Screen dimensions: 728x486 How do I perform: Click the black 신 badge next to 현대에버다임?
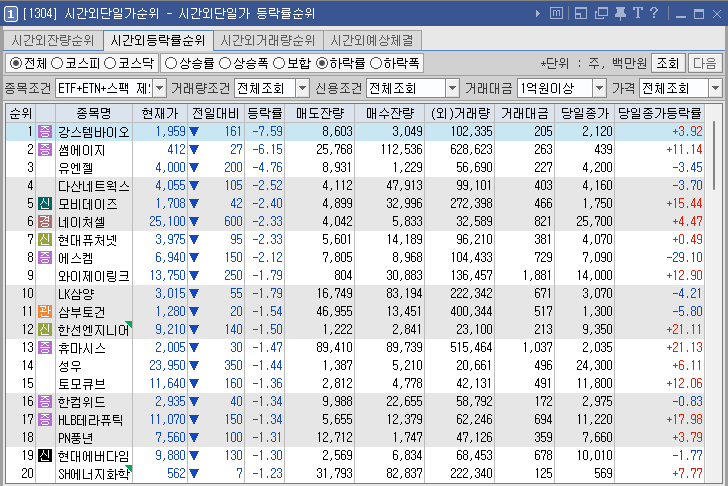[x=45, y=455]
